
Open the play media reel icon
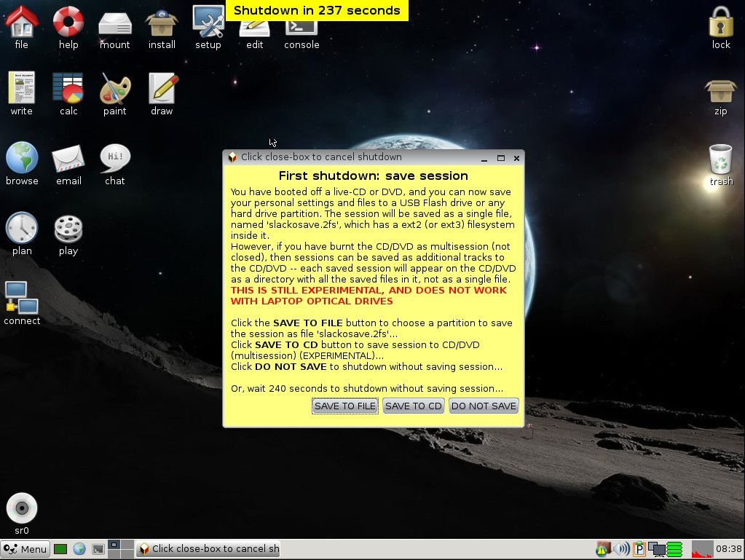pos(68,229)
